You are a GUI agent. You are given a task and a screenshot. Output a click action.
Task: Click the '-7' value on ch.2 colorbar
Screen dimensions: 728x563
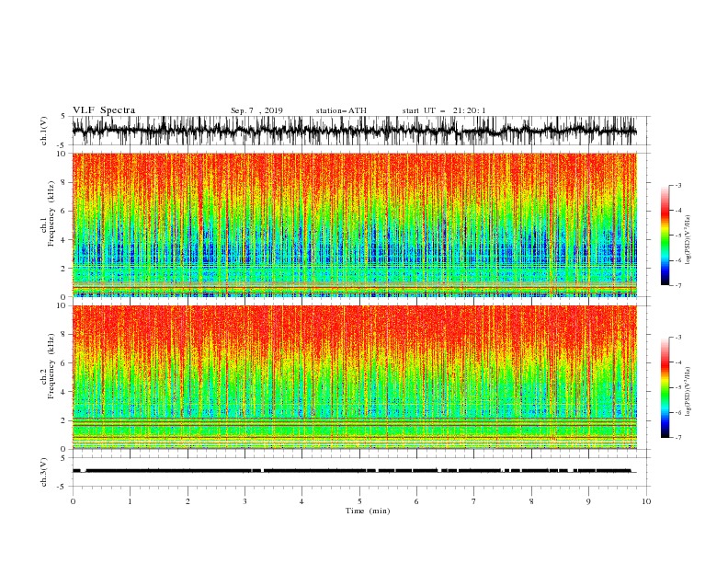point(677,437)
